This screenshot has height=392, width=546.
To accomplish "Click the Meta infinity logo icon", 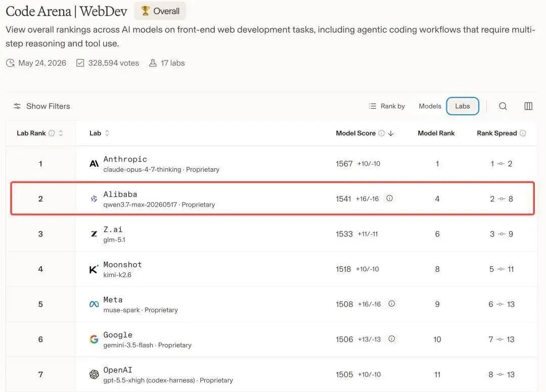I will 94,304.
